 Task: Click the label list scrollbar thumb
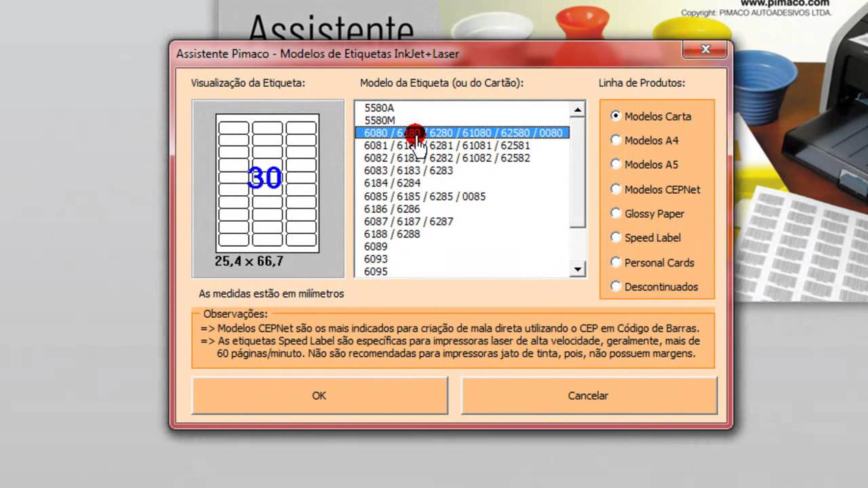pos(578,172)
